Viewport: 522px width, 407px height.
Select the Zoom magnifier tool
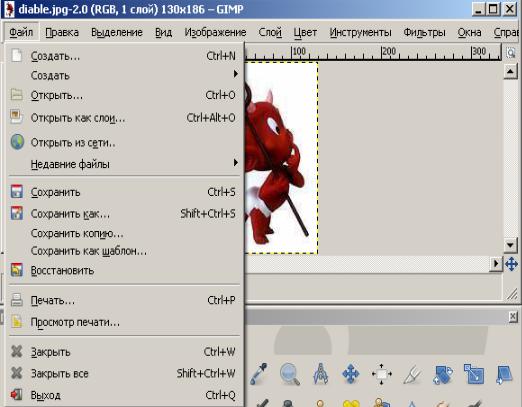click(x=289, y=374)
